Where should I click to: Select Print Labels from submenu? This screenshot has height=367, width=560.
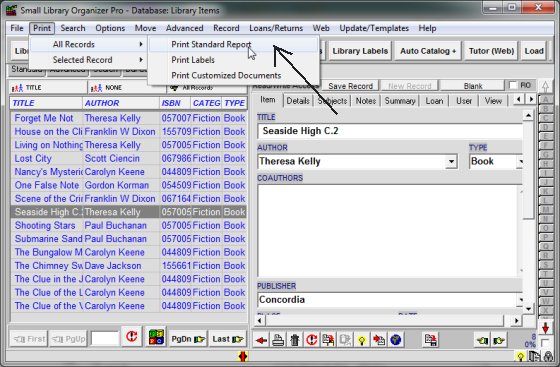(x=193, y=60)
